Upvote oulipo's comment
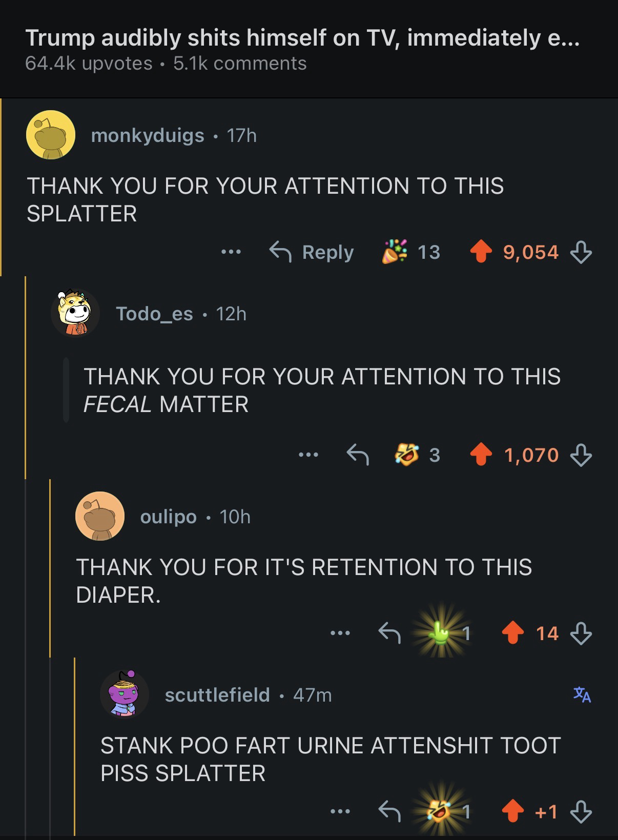The height and width of the screenshot is (840, 618). (x=513, y=633)
